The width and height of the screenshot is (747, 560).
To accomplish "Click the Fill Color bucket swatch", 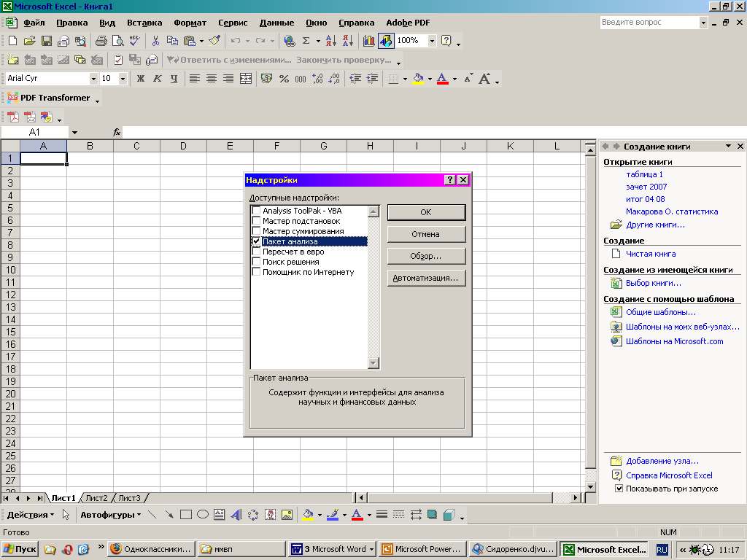I will coord(418,79).
